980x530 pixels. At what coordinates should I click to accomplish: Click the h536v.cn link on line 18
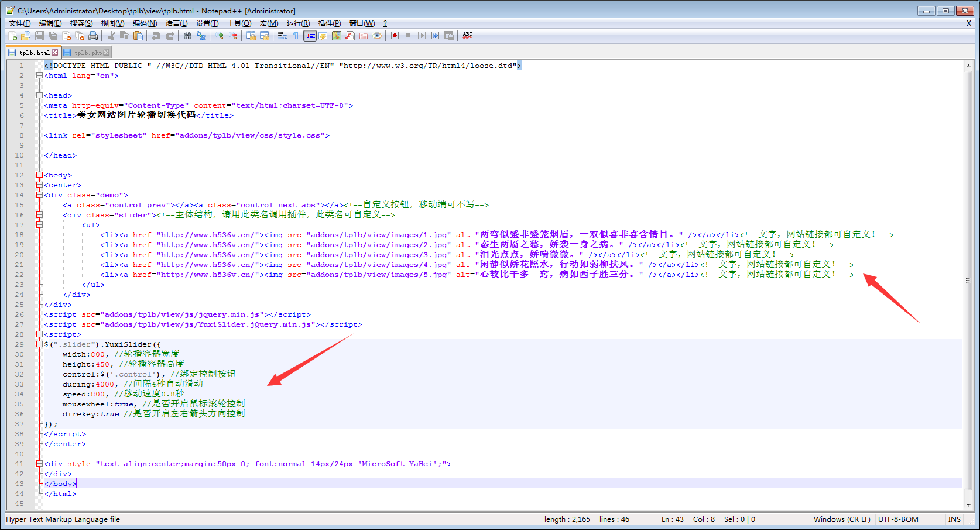[208, 235]
